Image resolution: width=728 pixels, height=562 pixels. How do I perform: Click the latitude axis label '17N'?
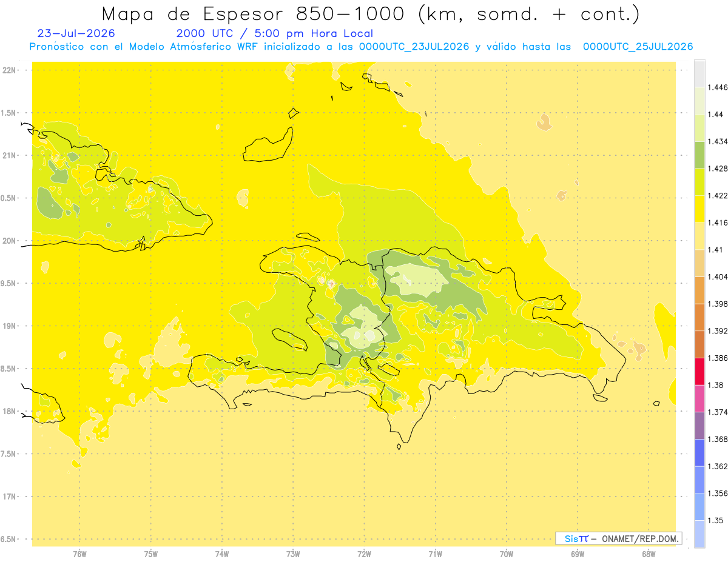(10, 497)
